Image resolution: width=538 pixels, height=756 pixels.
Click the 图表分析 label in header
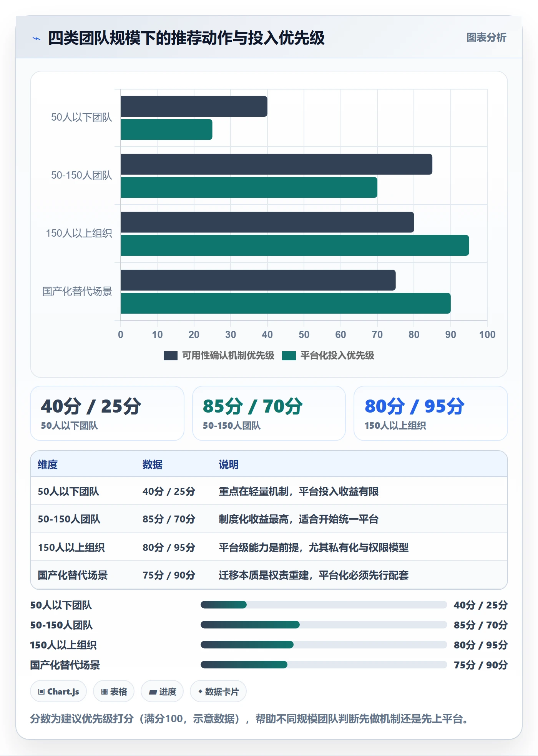point(486,38)
